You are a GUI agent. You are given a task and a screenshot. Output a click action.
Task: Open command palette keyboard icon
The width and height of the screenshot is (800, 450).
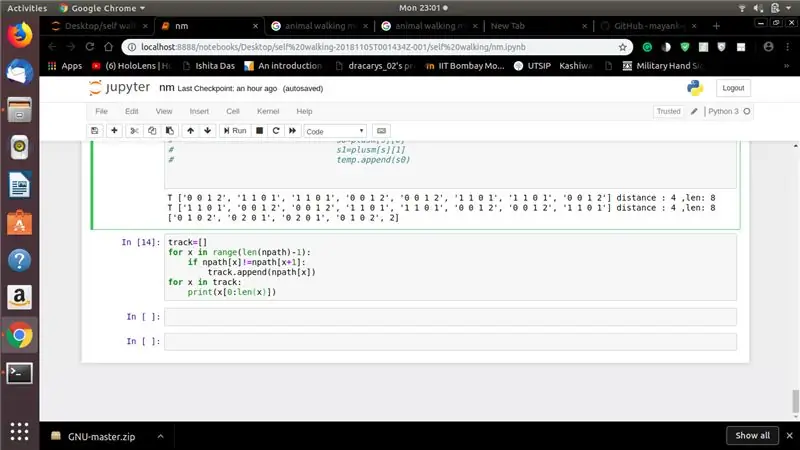[x=381, y=131]
